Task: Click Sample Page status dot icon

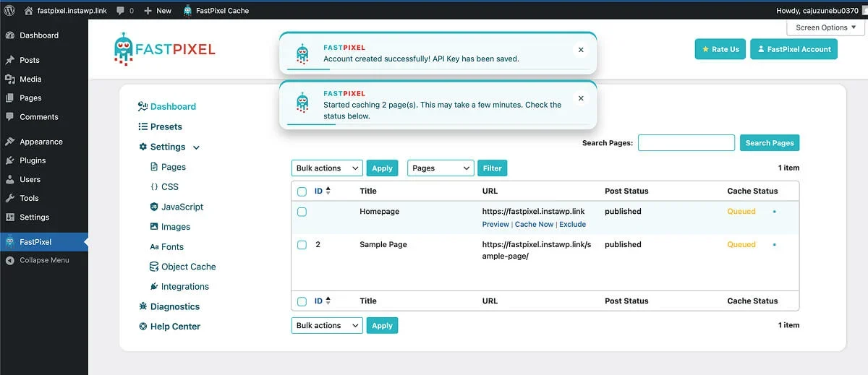Action: pyautogui.click(x=774, y=245)
